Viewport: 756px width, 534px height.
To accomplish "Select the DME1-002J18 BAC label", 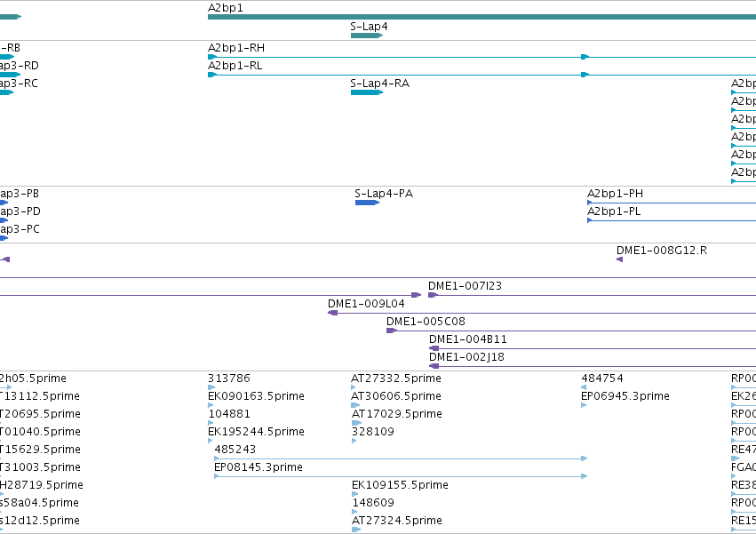I will point(466,357).
